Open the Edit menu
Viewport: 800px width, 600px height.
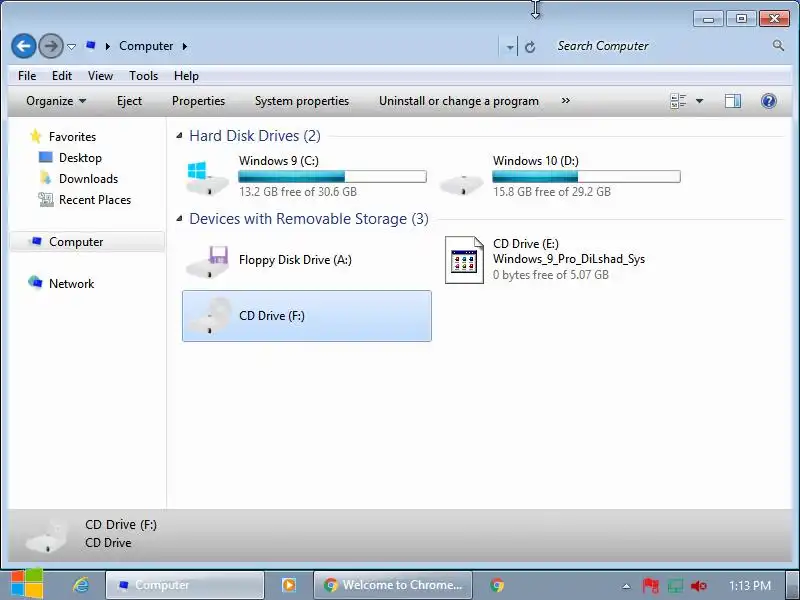[x=62, y=76]
